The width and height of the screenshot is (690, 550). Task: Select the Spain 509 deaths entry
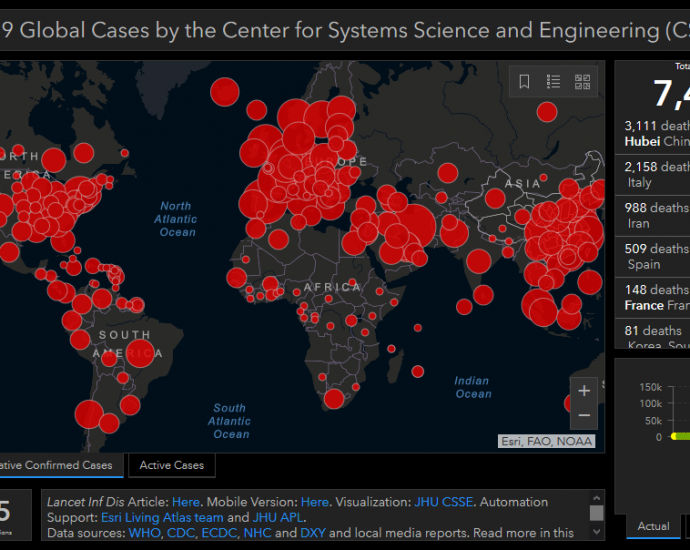click(653, 257)
